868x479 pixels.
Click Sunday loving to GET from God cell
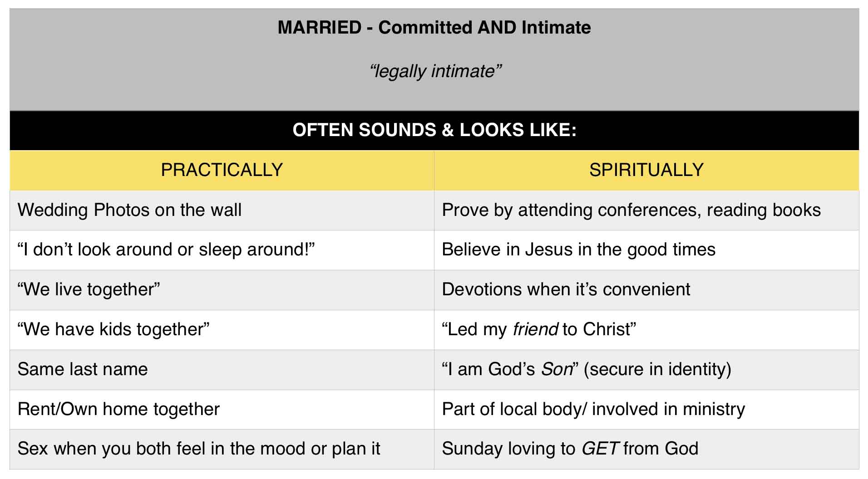click(646, 449)
